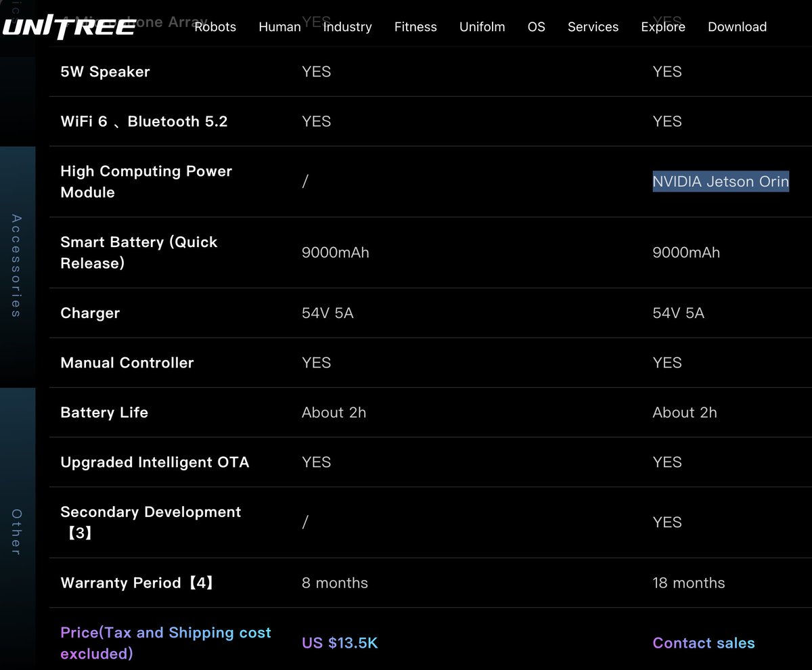Viewport: 812px width, 670px height.
Task: Open the Fitness nav item
Action: click(x=415, y=27)
